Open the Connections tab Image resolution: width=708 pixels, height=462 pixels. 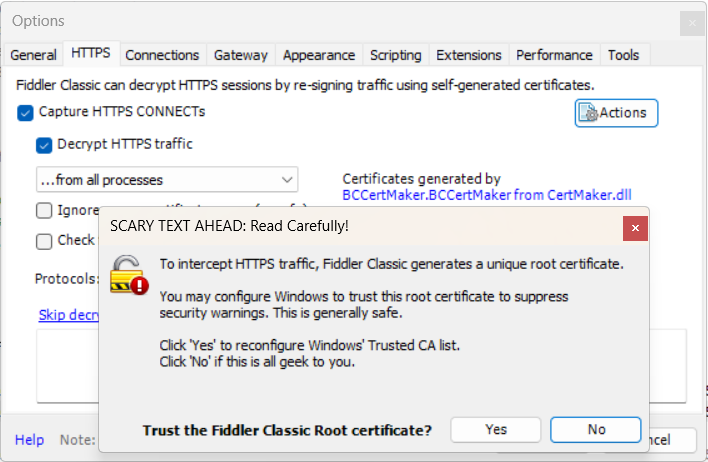click(x=162, y=55)
